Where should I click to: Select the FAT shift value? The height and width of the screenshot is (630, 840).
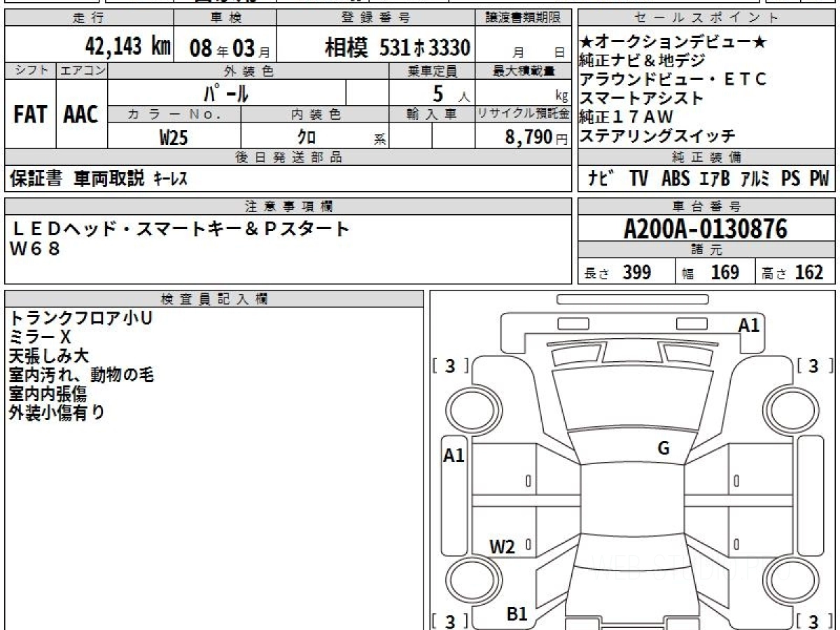pyautogui.click(x=30, y=115)
